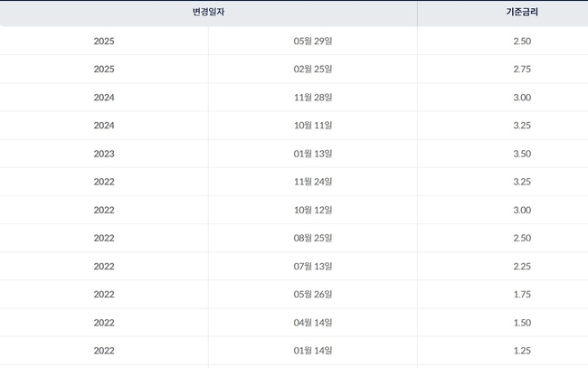Click the 3.50 base rate value
Screen dimensions: 588x368
click(522, 154)
